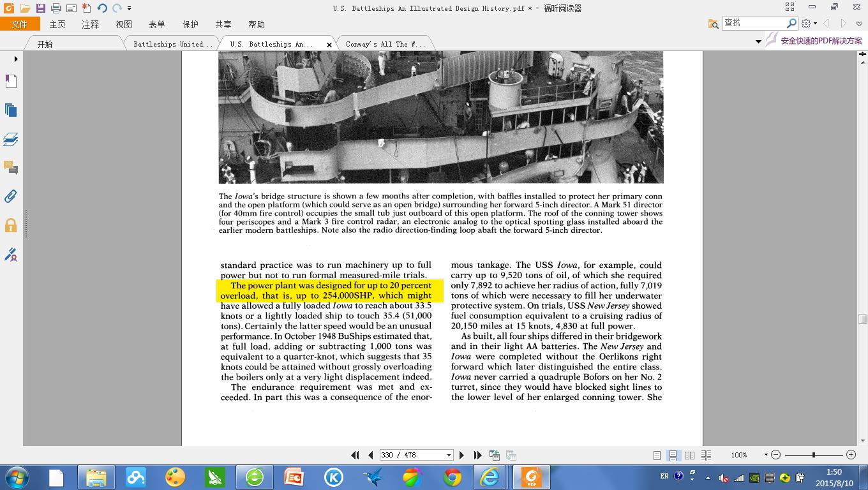Click the scrollbar down arrow
The width and height of the screenshot is (868, 490).
coord(862,440)
